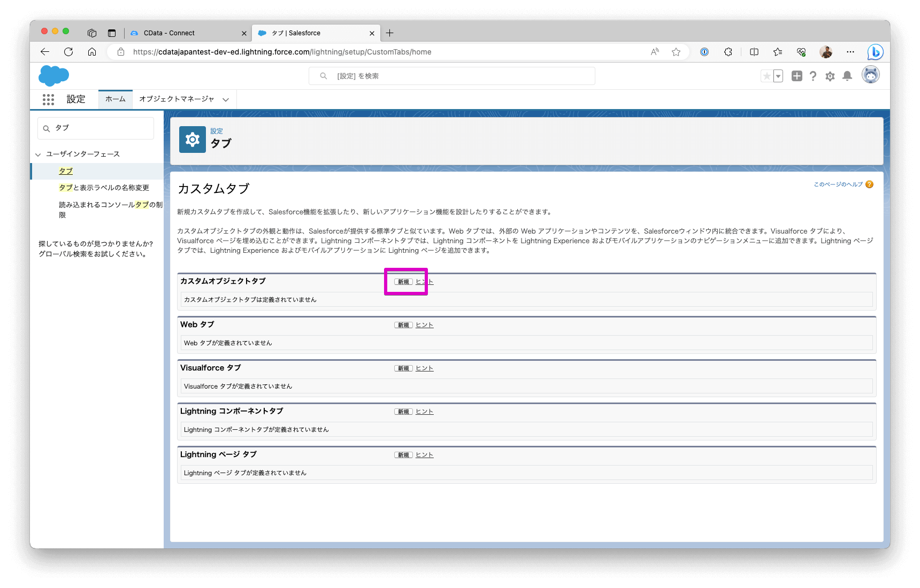
Task: Open 読み込まれるコンソールタブの制限 sidebar item
Action: pos(111,210)
